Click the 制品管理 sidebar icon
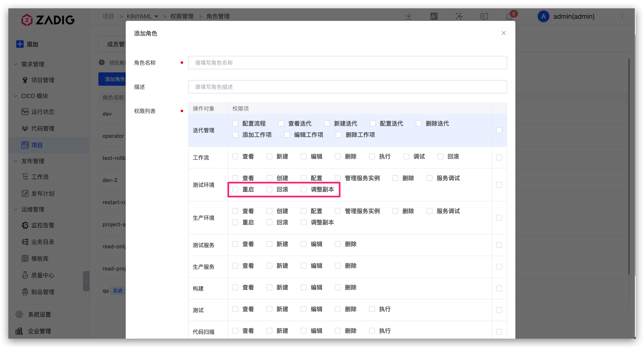The image size is (644, 347). [25, 292]
